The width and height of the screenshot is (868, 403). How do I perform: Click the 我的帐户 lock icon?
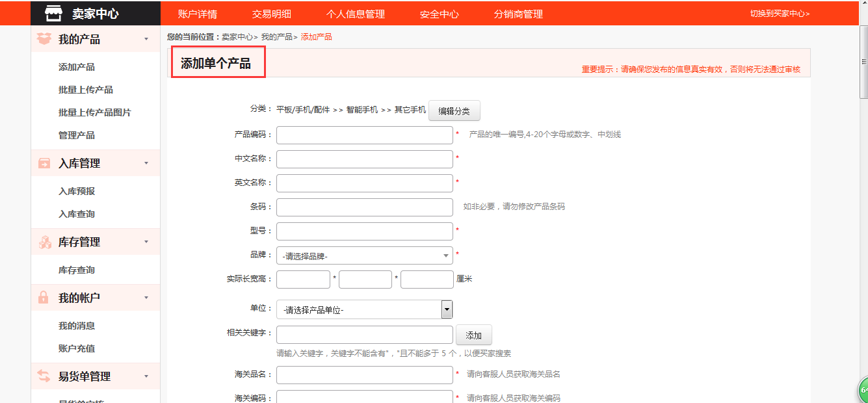(x=44, y=298)
